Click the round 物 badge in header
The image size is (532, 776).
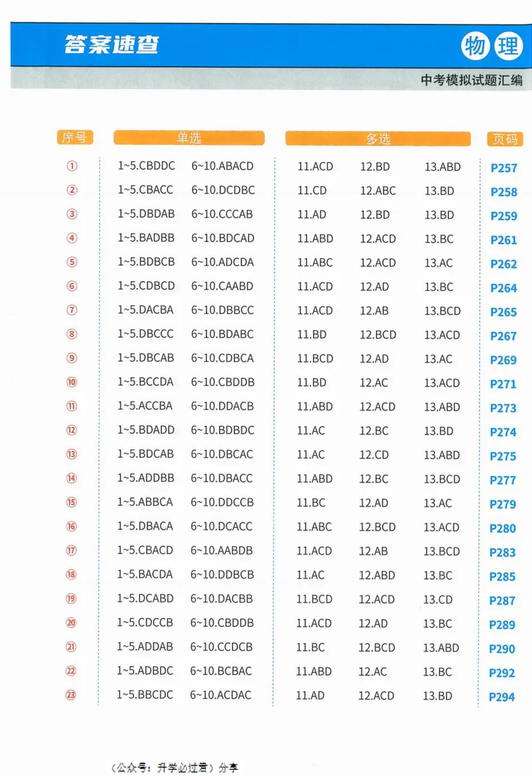tap(475, 47)
